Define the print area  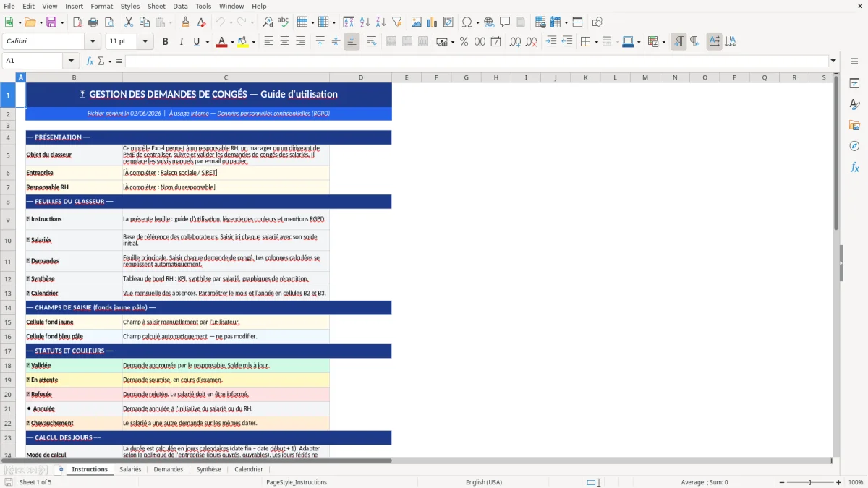pyautogui.click(x=540, y=22)
